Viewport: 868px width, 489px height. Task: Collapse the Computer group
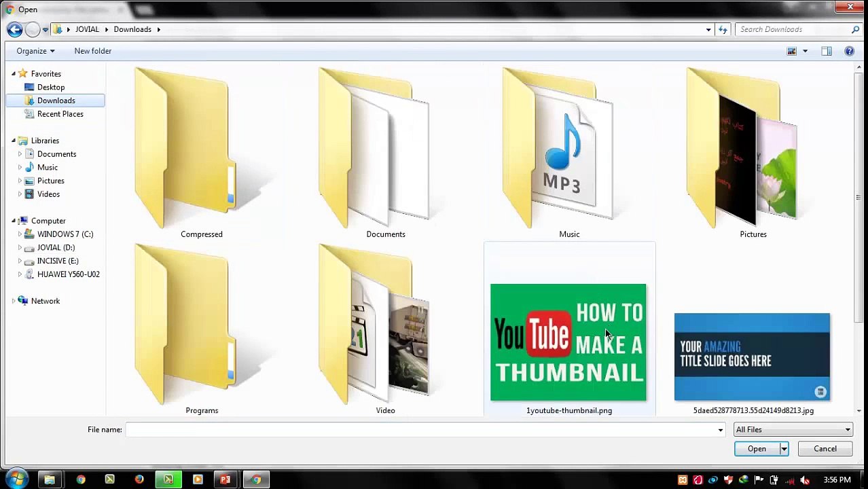click(x=13, y=221)
